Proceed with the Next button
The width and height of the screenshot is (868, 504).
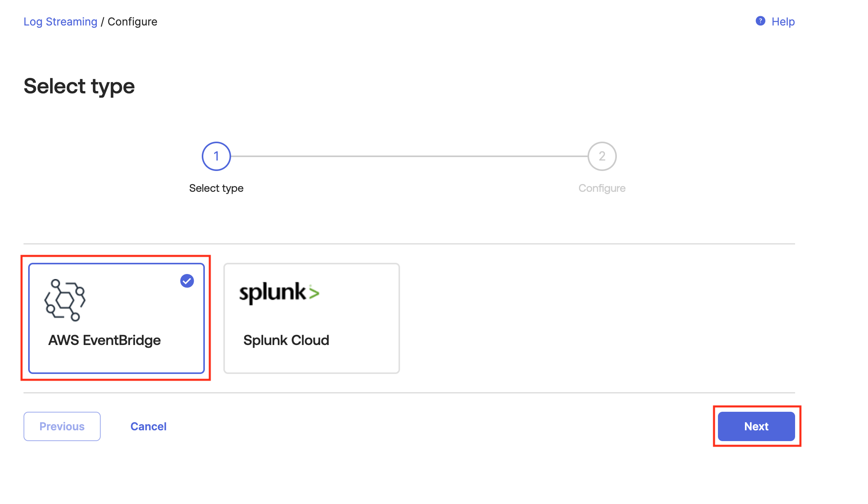click(x=757, y=426)
